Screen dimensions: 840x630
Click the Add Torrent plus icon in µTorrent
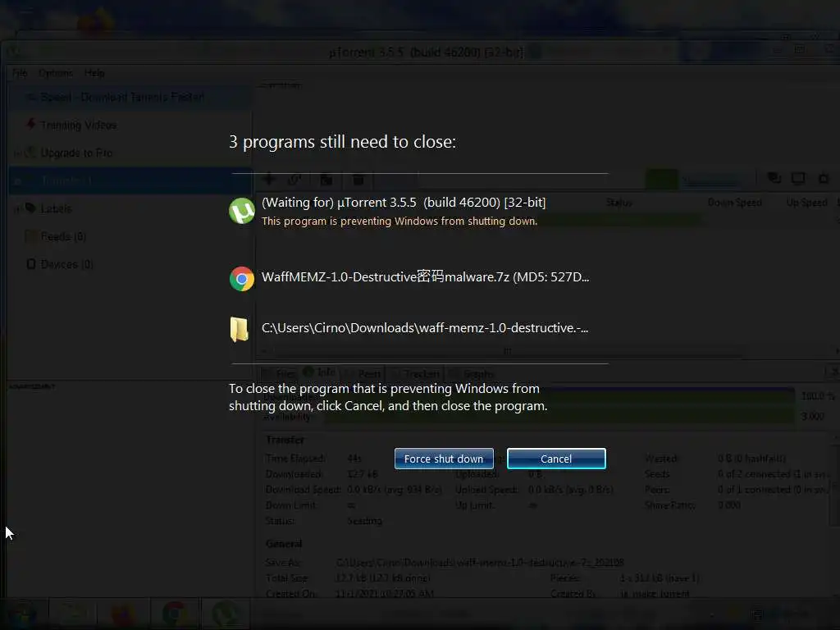point(269,179)
